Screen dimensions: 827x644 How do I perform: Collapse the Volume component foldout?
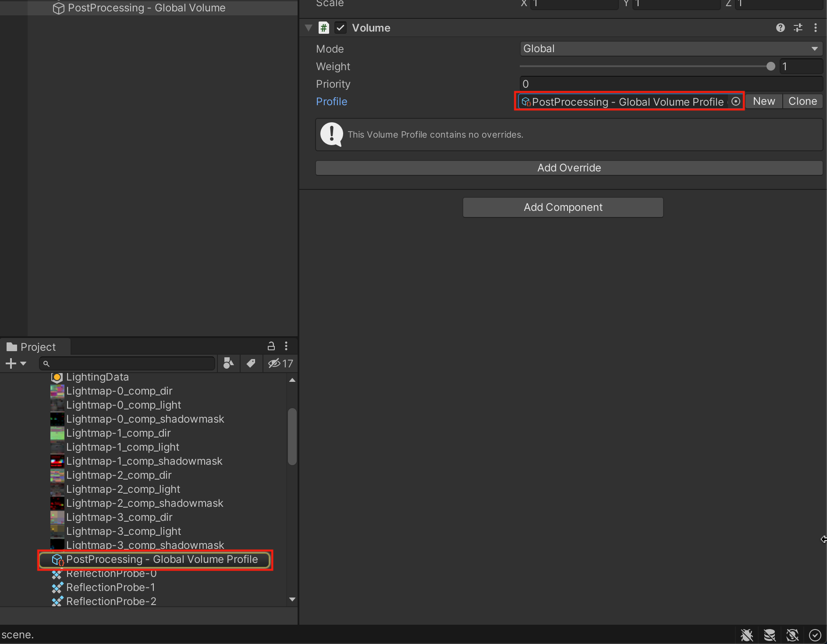pyautogui.click(x=309, y=28)
